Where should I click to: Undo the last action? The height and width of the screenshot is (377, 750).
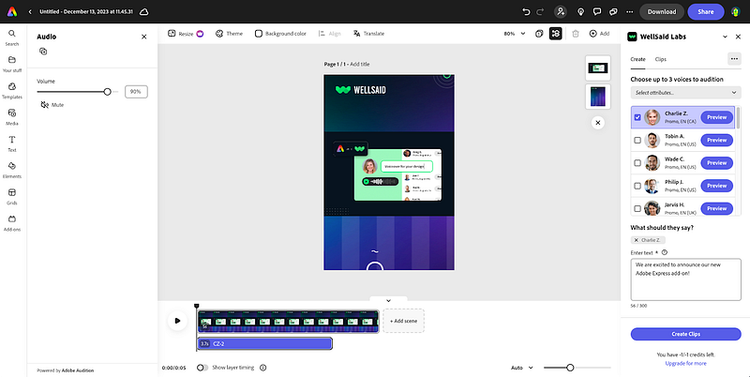[x=526, y=11]
